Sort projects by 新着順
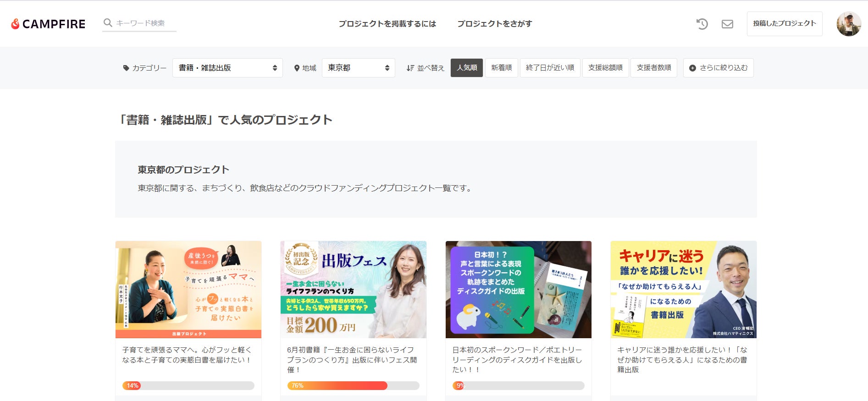This screenshot has width=868, height=401. [501, 68]
